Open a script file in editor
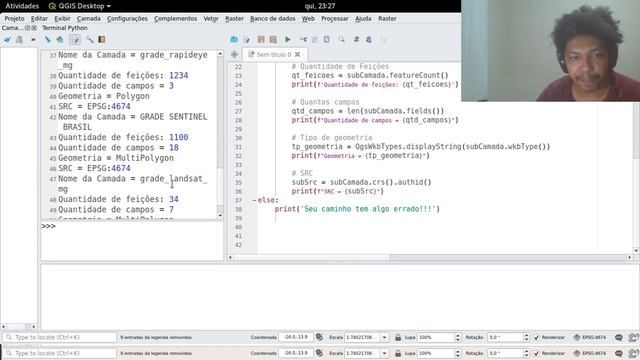This screenshot has width=640, height=360. (x=234, y=40)
